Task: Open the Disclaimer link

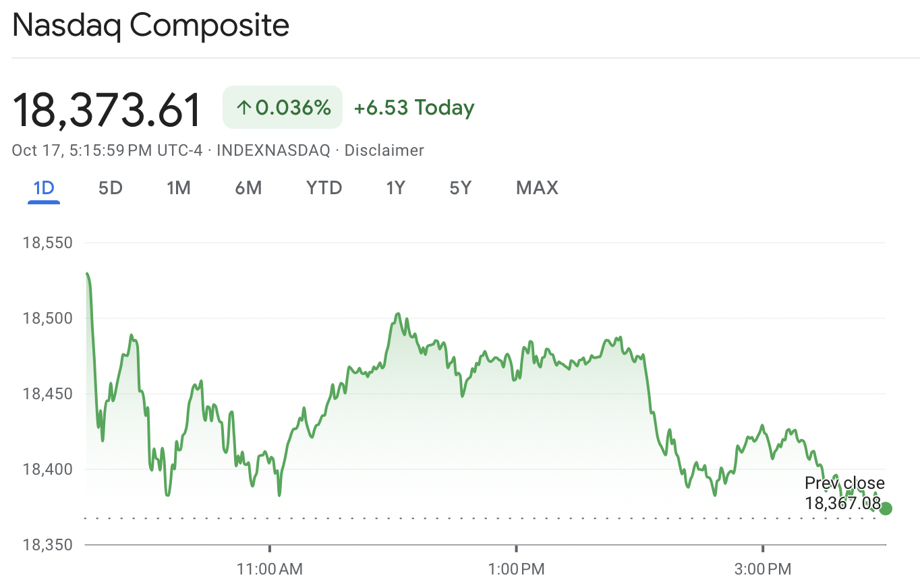Action: pos(384,150)
